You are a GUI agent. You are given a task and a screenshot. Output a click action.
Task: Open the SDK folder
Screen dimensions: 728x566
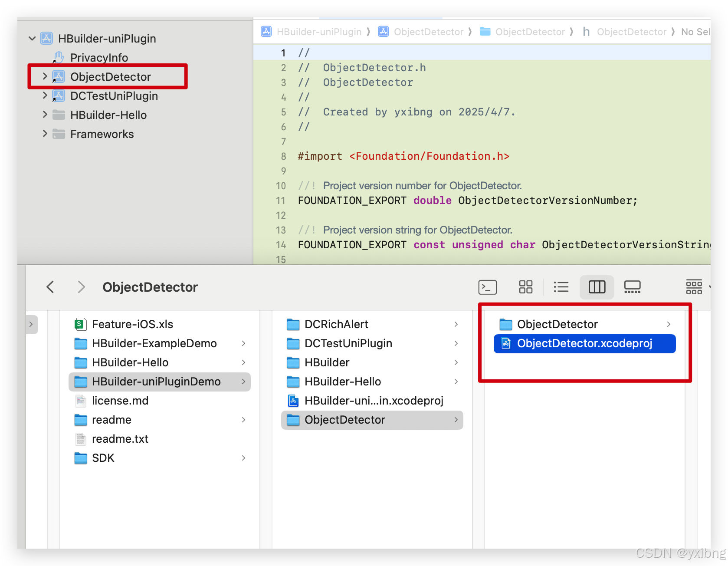(103, 458)
